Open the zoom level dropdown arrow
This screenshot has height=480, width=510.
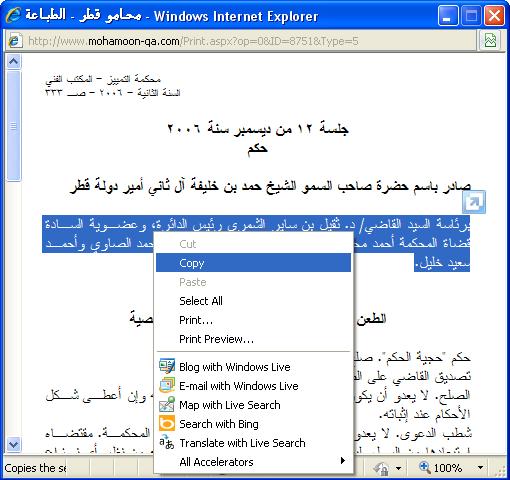(x=480, y=468)
